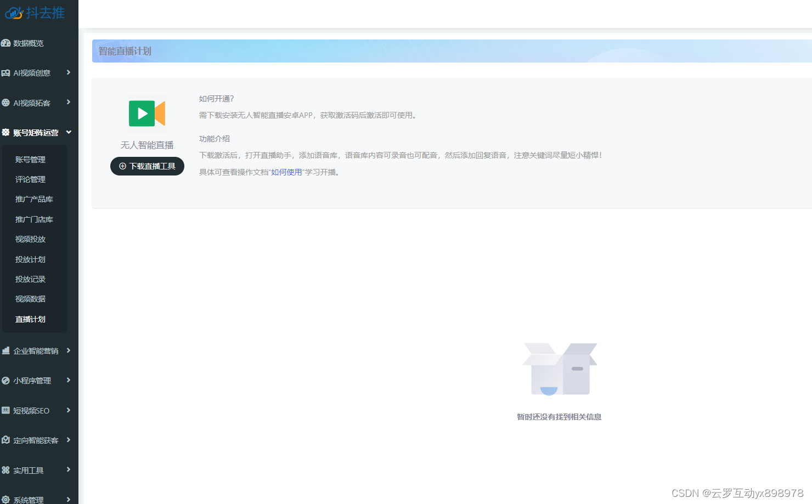This screenshot has width=812, height=504.
Task: Collapse the 账号矩阵运营 chevron
Action: point(69,132)
